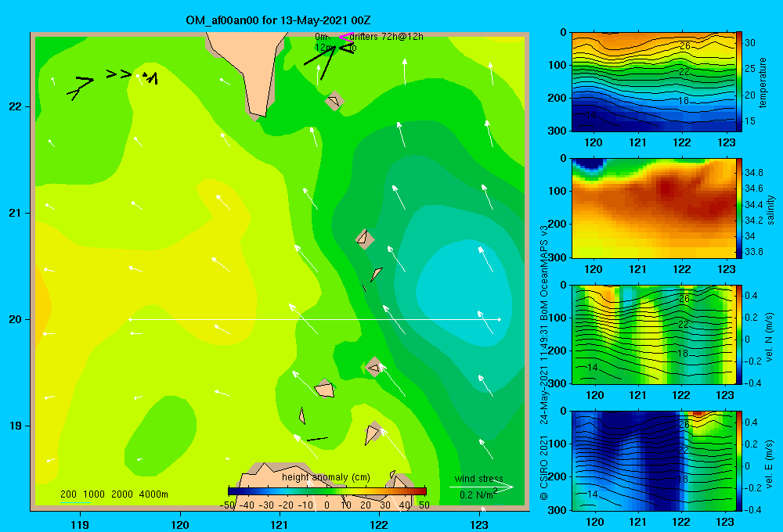The height and width of the screenshot is (532, 783).
Task: Click the '33.8' tick on salinity colorbar
Action: pos(753,252)
